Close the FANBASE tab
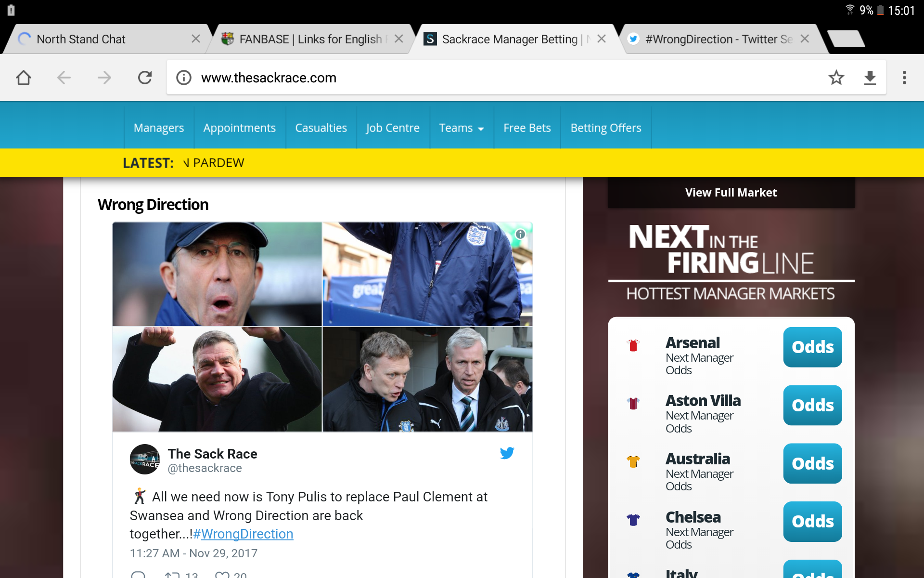This screenshot has width=924, height=578. (399, 39)
